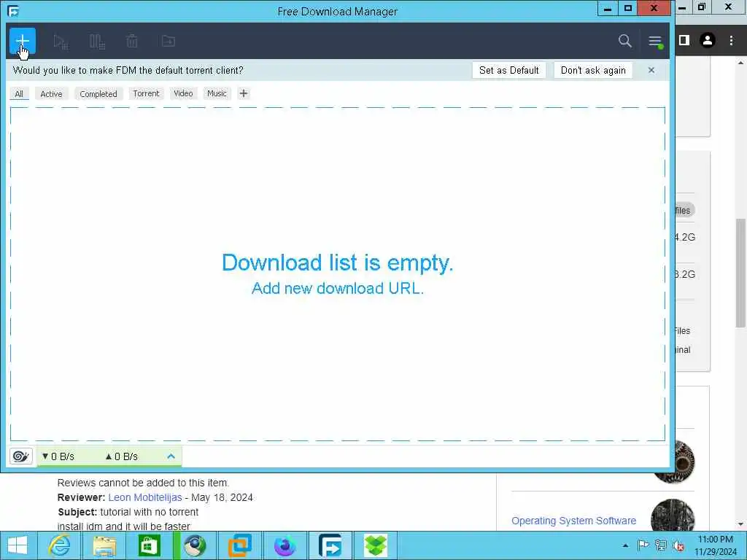Image resolution: width=747 pixels, height=560 pixels.
Task: Open Internet Explorer from taskbar
Action: pos(60,545)
